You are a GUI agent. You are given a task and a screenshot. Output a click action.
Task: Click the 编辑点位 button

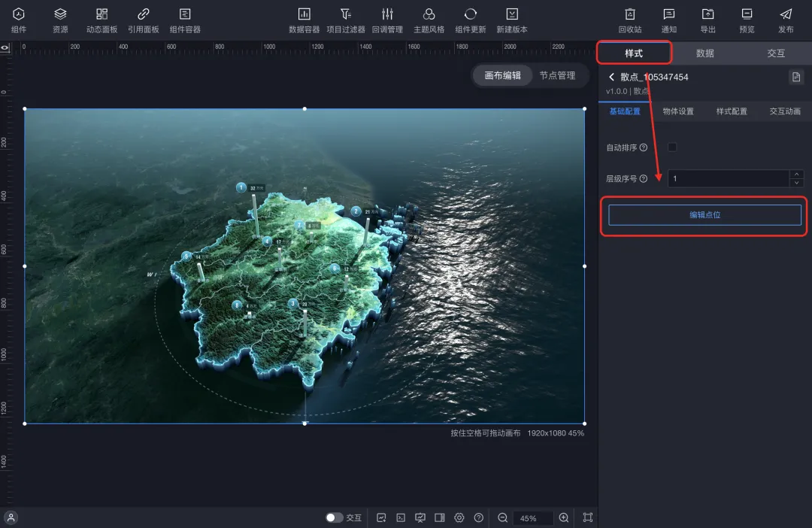pyautogui.click(x=704, y=215)
